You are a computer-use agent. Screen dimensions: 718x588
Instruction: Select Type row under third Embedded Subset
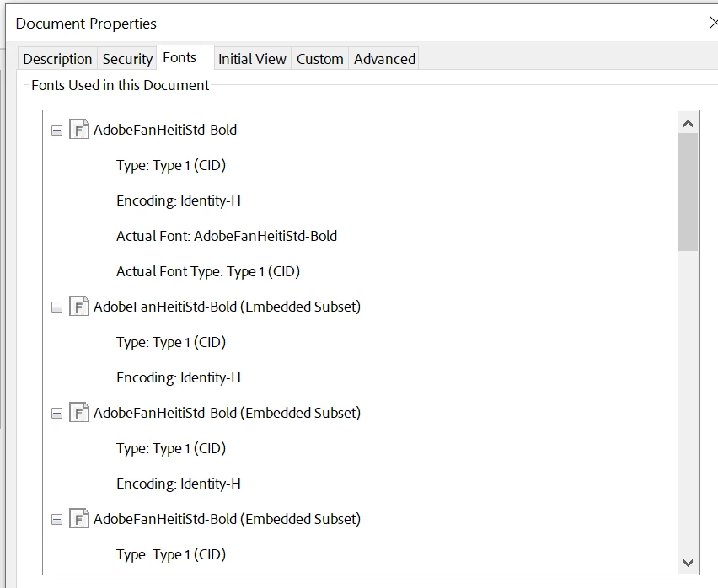coord(171,554)
